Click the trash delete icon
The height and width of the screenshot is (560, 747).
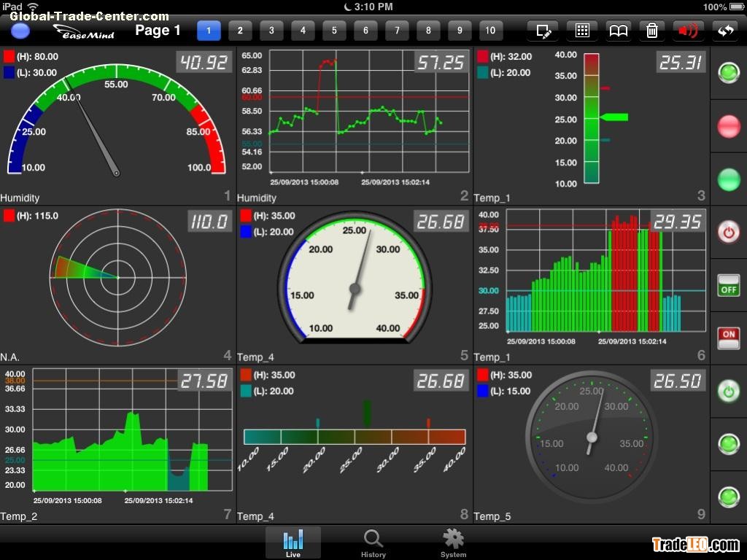[652, 31]
